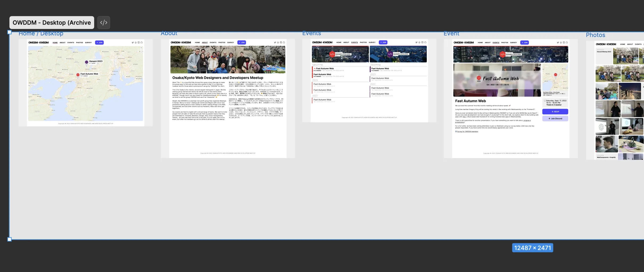Open the GitHub icon in the header
The width and height of the screenshot is (644, 272).
coord(142,42)
